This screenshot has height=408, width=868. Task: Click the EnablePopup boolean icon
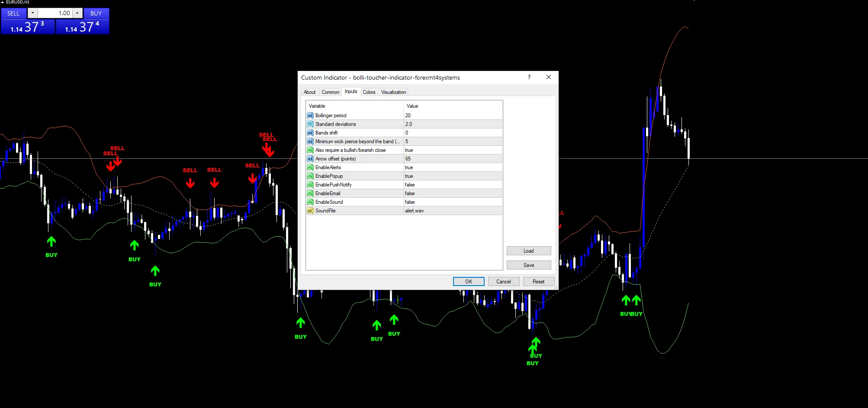point(310,176)
